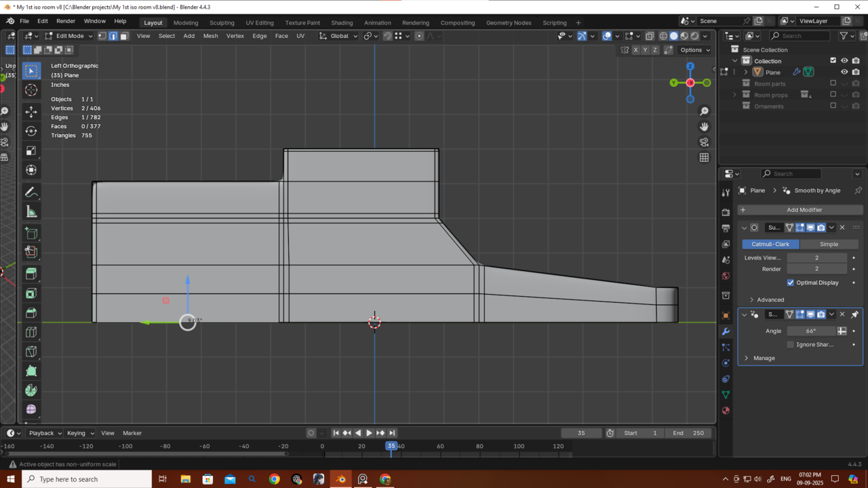
Task: Open the Material properties tab
Action: [726, 411]
